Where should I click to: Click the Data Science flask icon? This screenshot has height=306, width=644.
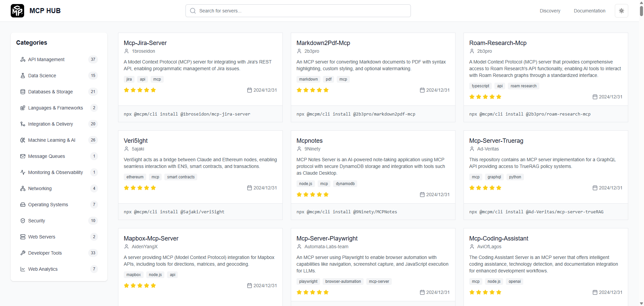[x=23, y=76]
